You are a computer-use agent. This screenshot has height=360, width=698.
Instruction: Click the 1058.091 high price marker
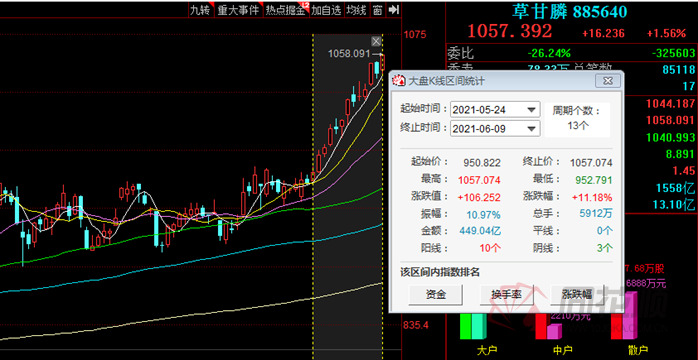349,54
